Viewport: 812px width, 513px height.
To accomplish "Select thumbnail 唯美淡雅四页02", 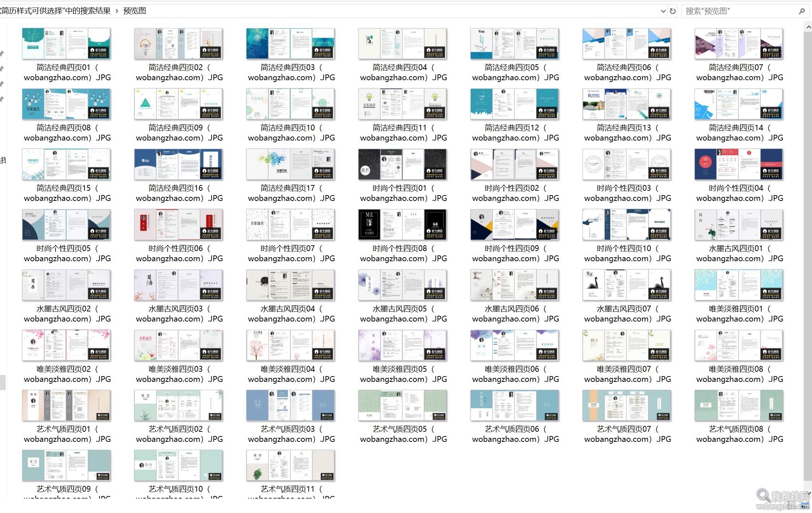I will pyautogui.click(x=67, y=345).
